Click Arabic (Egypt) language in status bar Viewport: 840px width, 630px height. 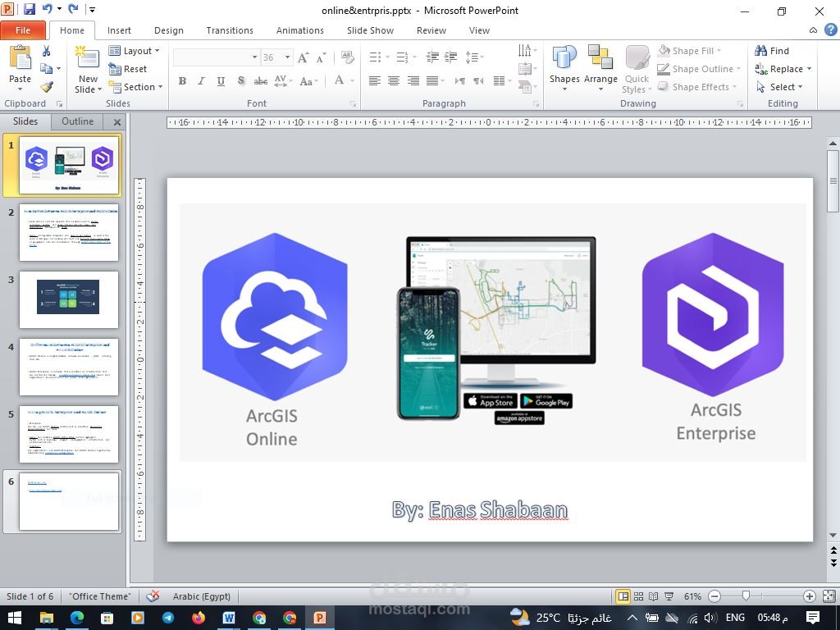[202, 596]
